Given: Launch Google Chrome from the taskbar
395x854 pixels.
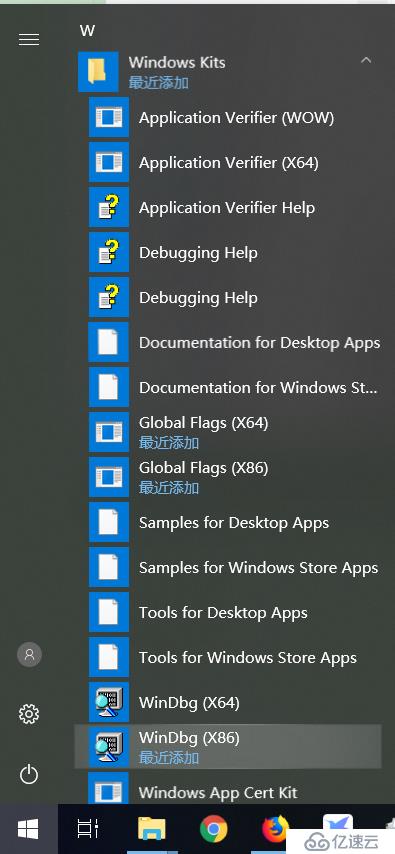Looking at the screenshot, I should click(x=214, y=828).
